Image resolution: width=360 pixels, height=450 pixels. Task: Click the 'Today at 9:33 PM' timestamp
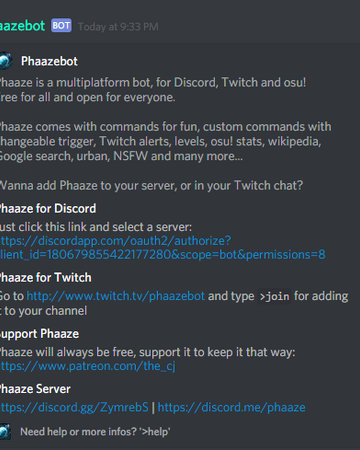(118, 27)
